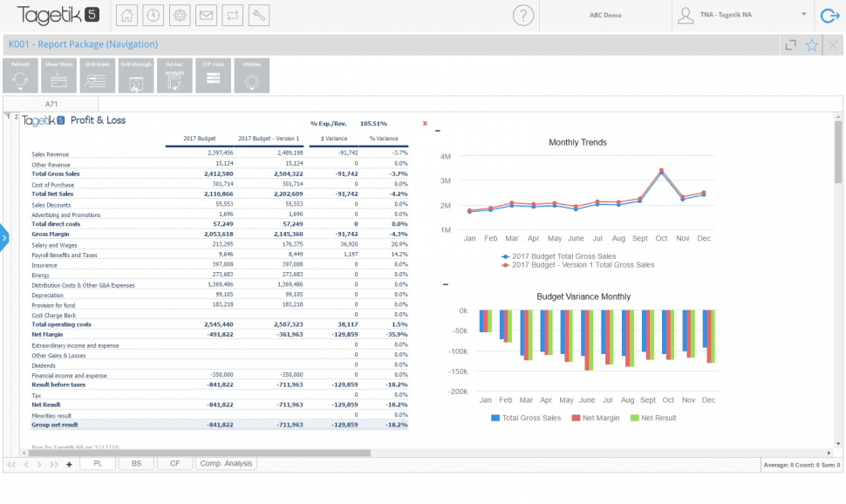Select Total operating costs row label
The width and height of the screenshot is (846, 504).
(62, 324)
